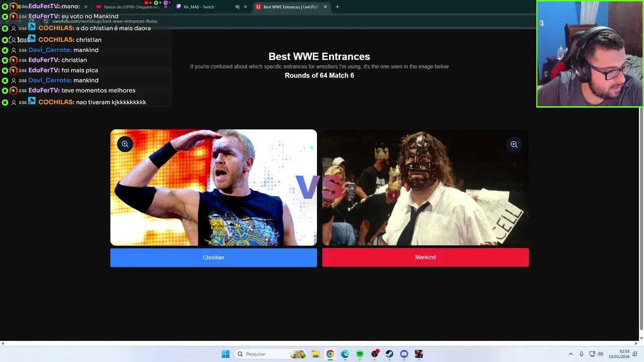Image resolution: width=644 pixels, height=362 pixels.
Task: Click the uwufufu.com address bar URL
Action: tap(105, 22)
